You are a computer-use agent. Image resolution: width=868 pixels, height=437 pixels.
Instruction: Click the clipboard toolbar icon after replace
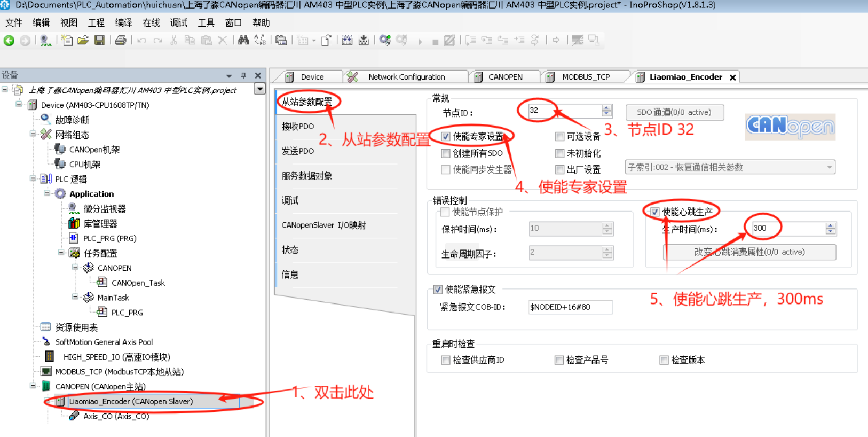(281, 41)
